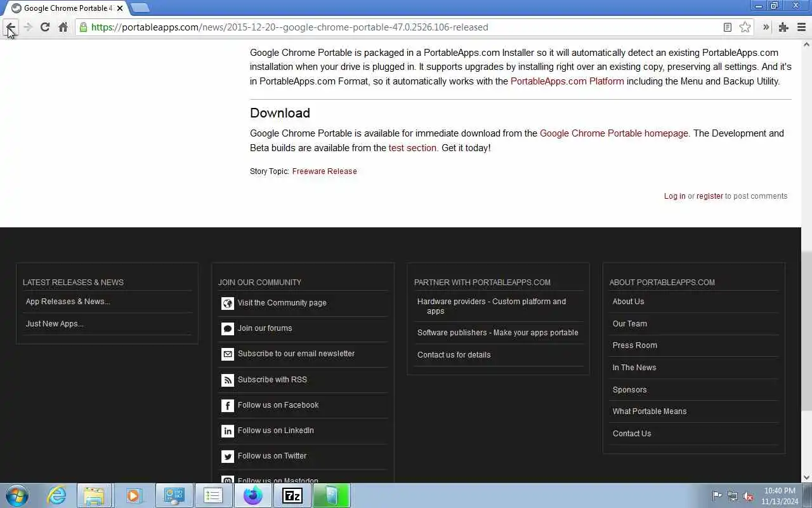Open the Chrome hamburger menu

pos(801,27)
